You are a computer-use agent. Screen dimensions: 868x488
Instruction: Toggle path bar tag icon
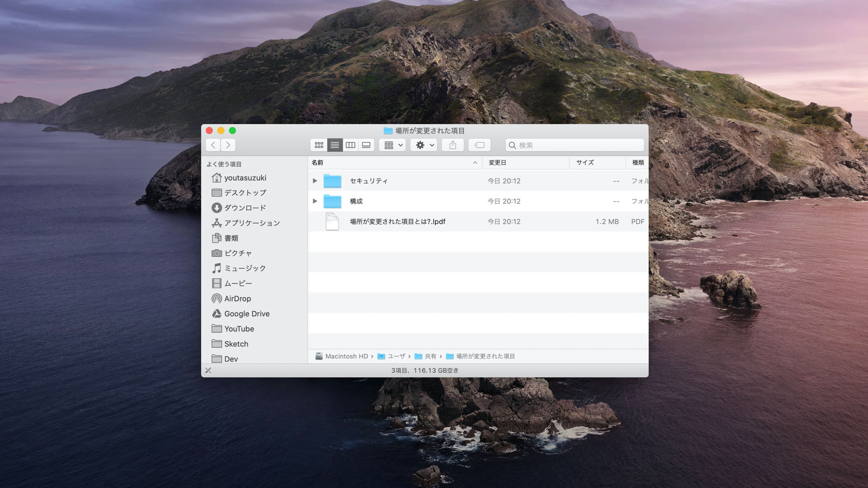coord(208,370)
